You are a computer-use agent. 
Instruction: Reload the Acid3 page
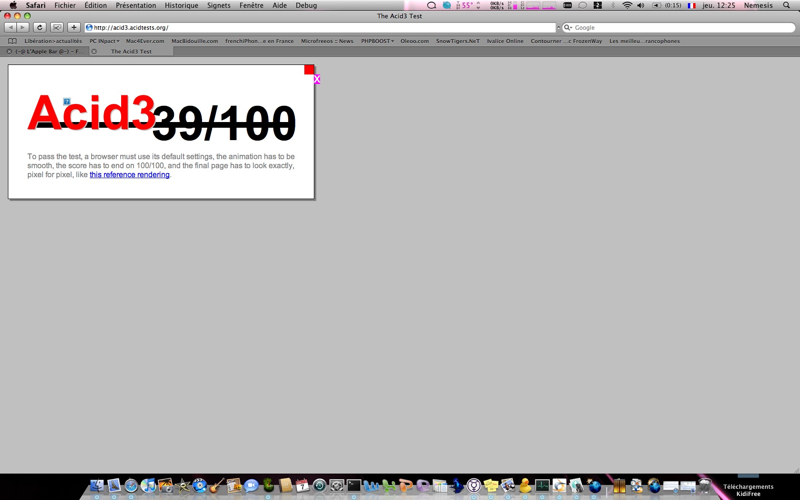pyautogui.click(x=39, y=28)
